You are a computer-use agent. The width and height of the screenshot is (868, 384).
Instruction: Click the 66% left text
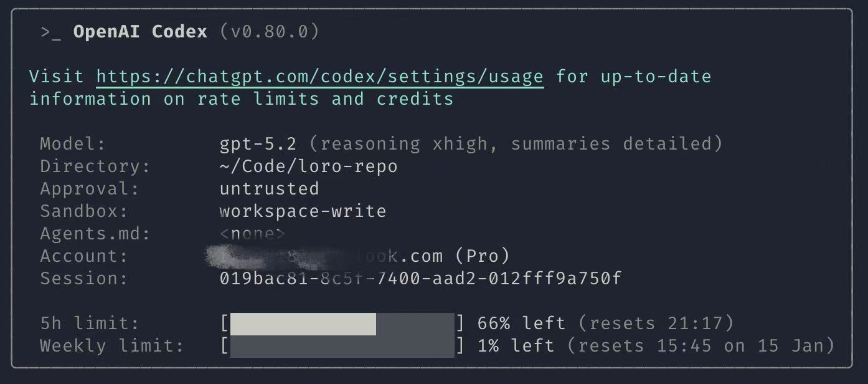coord(521,324)
